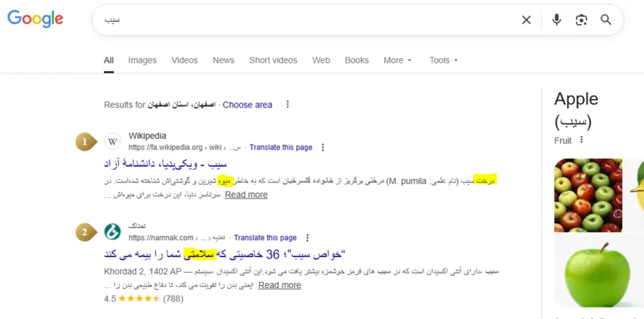644x319 pixels.
Task: Start voice search with the microphone icon
Action: (557, 20)
